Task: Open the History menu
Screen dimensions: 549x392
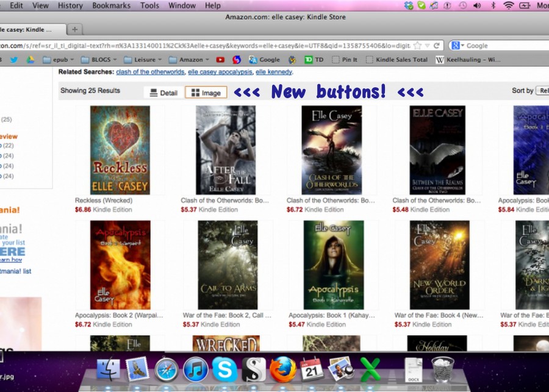Action: coord(70,5)
